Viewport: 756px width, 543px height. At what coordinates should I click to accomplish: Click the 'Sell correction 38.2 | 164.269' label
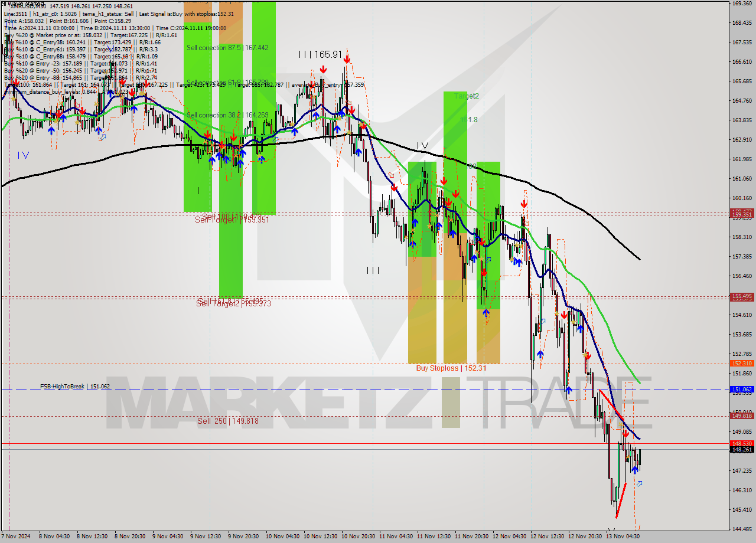[x=227, y=115]
